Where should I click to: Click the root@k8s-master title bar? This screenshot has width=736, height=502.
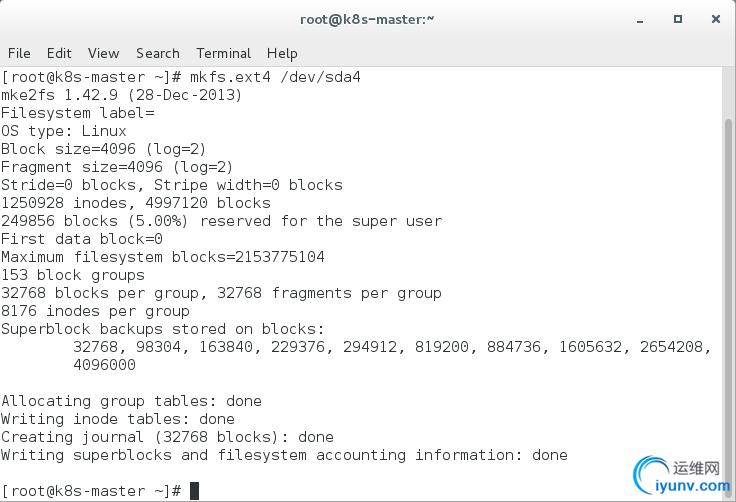(x=367, y=19)
